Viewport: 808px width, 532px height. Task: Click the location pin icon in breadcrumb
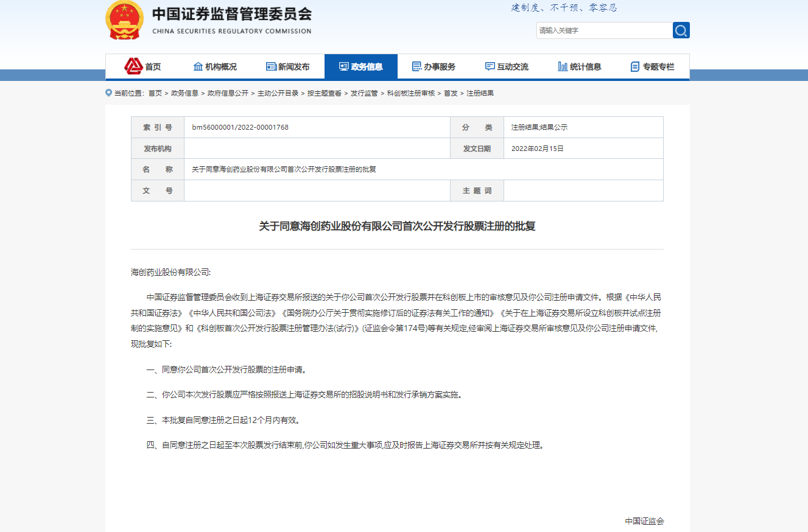click(109, 93)
